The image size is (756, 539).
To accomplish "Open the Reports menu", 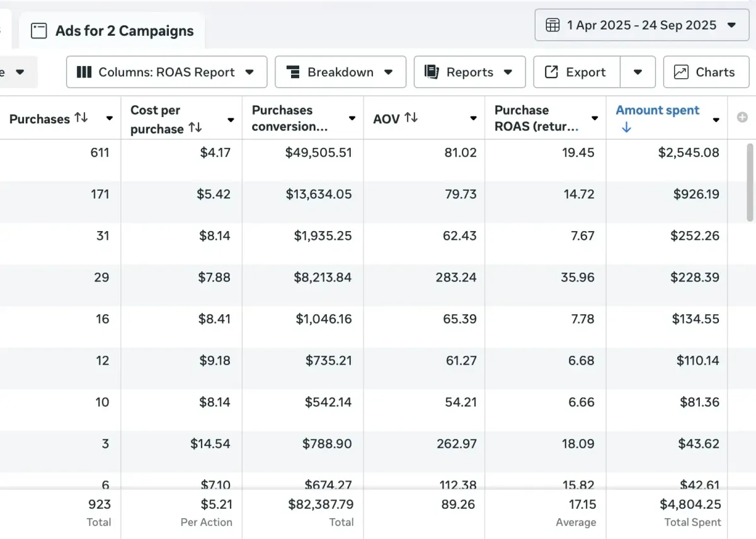I will (469, 72).
